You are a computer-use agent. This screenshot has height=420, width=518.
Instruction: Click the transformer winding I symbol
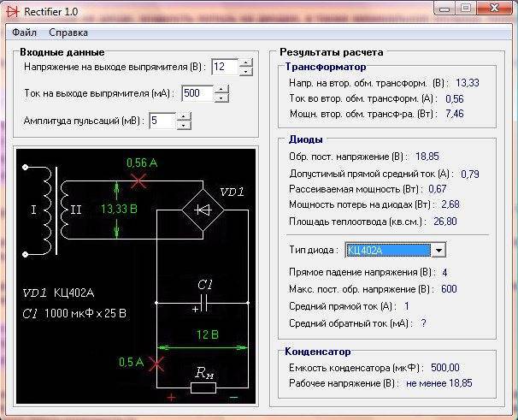(45, 210)
